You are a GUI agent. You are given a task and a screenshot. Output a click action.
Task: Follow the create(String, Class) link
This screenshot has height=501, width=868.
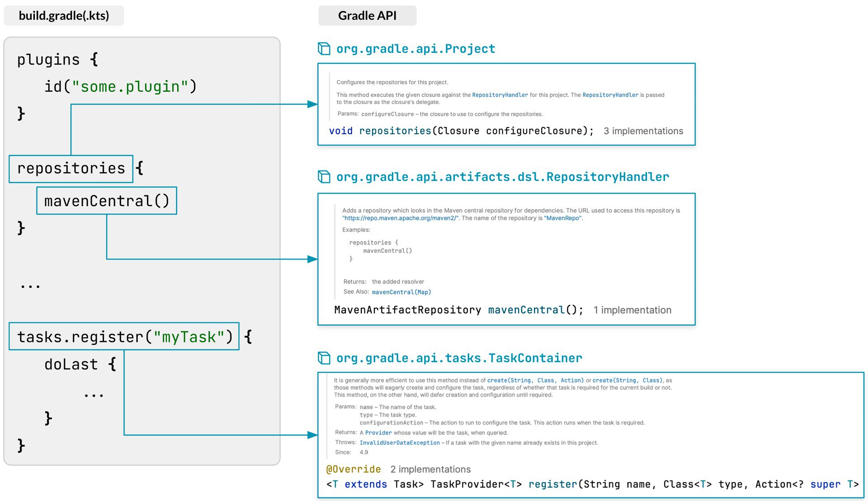click(x=627, y=380)
